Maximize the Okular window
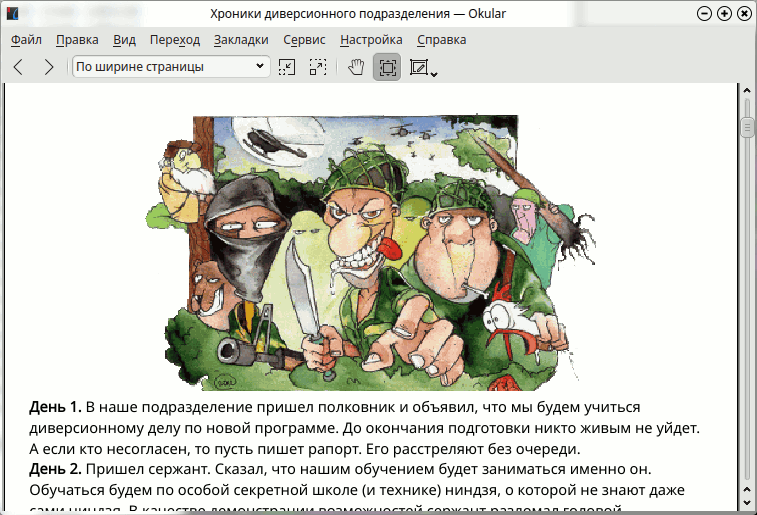The image size is (757, 515). coord(725,14)
